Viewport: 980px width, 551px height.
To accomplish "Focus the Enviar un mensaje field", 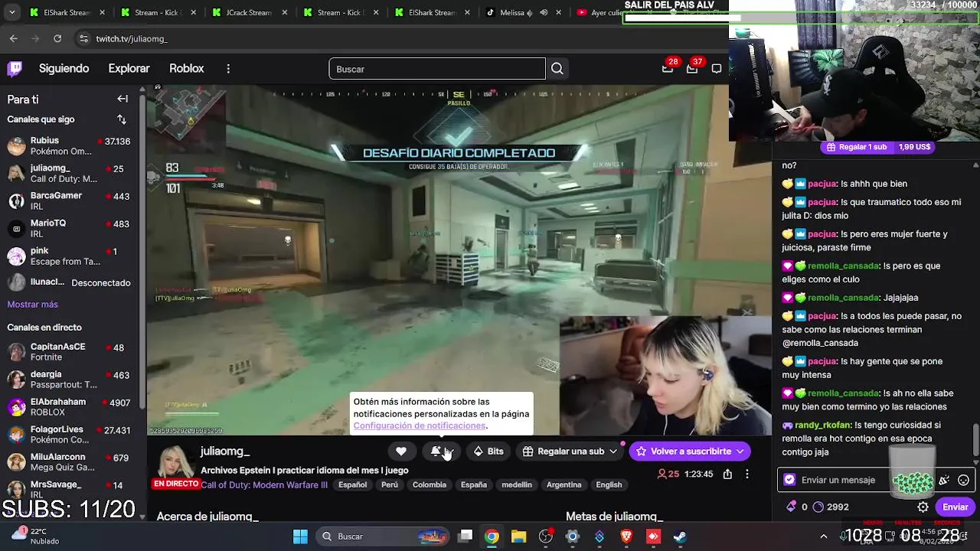I will [875, 480].
